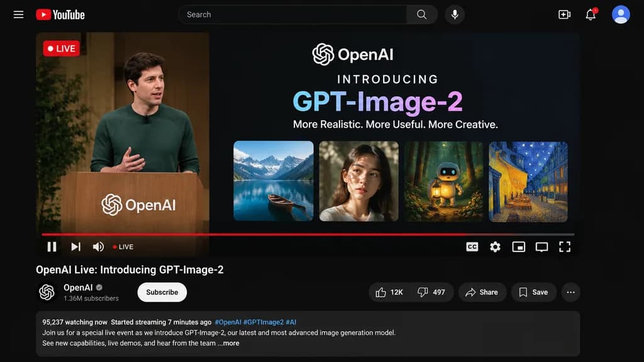Click the red live progress bar
This screenshot has width=644, height=362.
click(x=308, y=234)
